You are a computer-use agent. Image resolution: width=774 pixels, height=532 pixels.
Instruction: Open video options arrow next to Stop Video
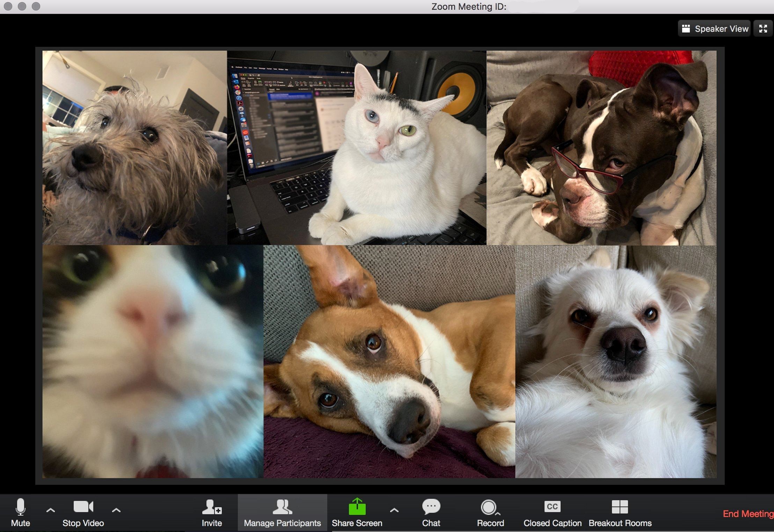tap(116, 510)
